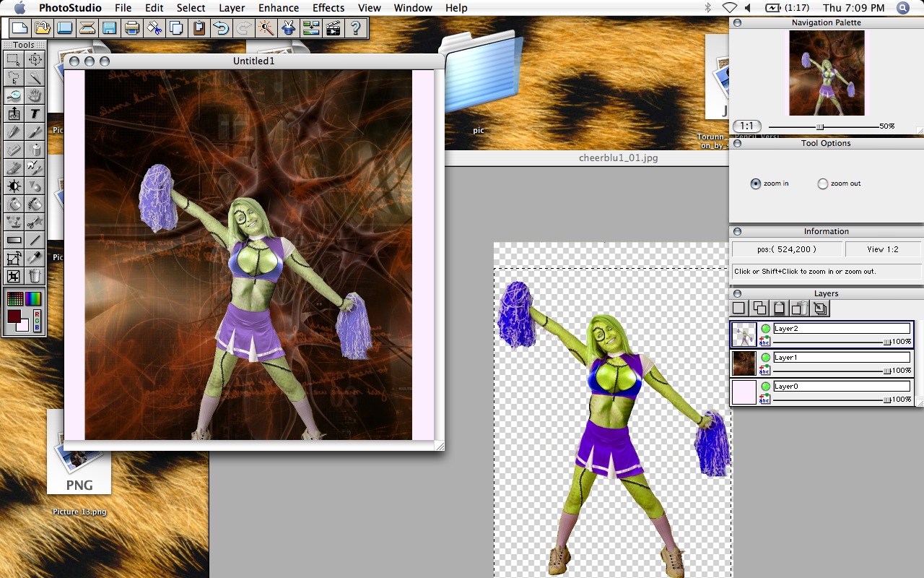Collapse the Information panel

(737, 231)
